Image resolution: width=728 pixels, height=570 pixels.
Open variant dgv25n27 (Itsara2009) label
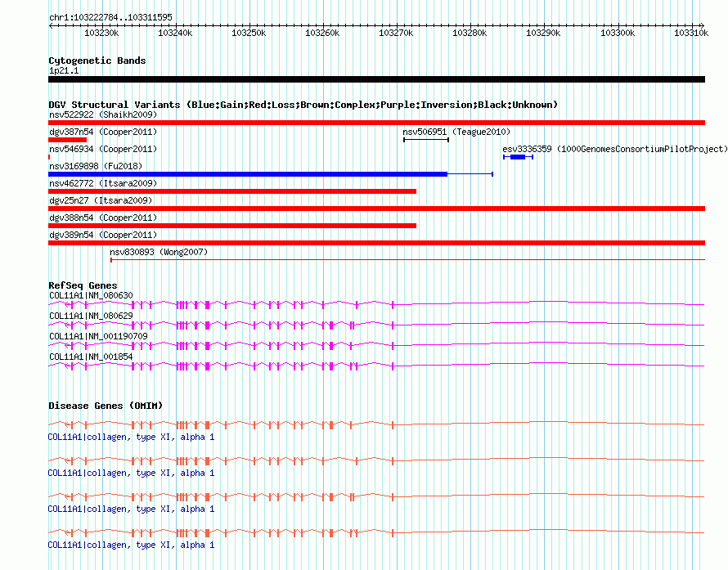(x=101, y=200)
